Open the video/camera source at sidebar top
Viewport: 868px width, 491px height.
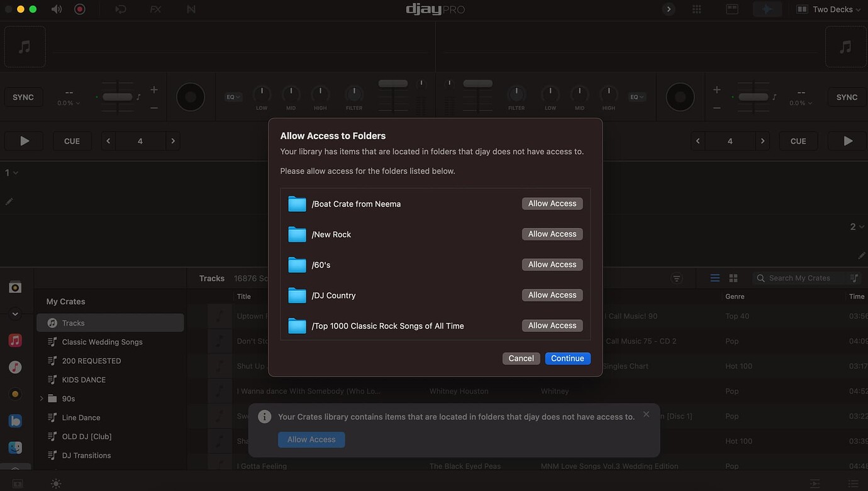click(x=15, y=286)
